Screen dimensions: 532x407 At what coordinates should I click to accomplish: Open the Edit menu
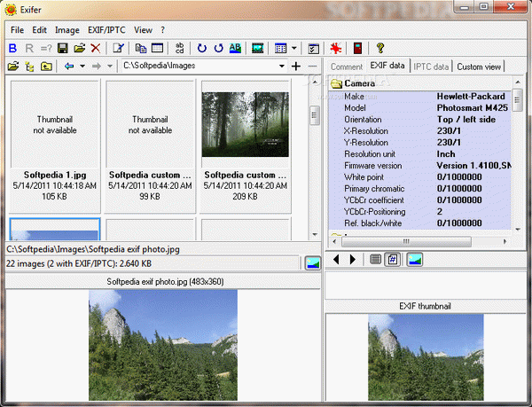point(39,30)
